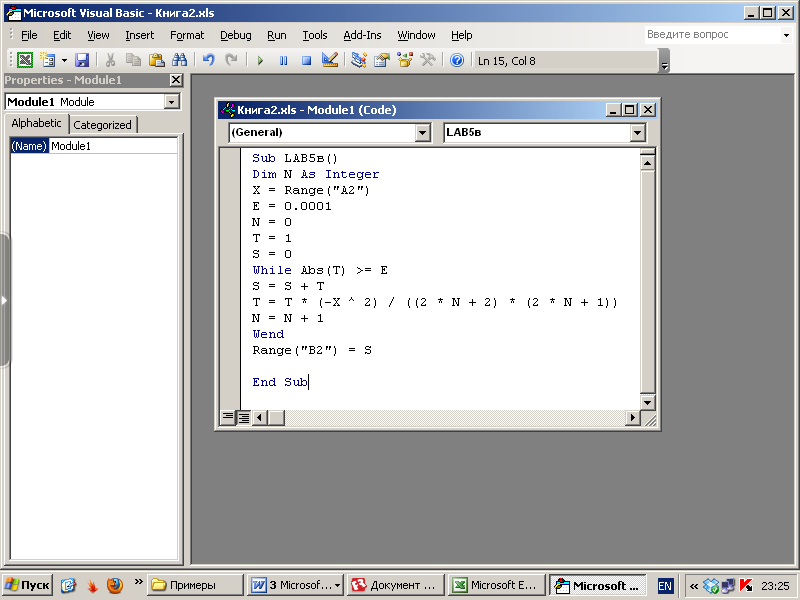The height and width of the screenshot is (600, 800).
Task: Toggle Procedure View button
Action: click(x=228, y=417)
